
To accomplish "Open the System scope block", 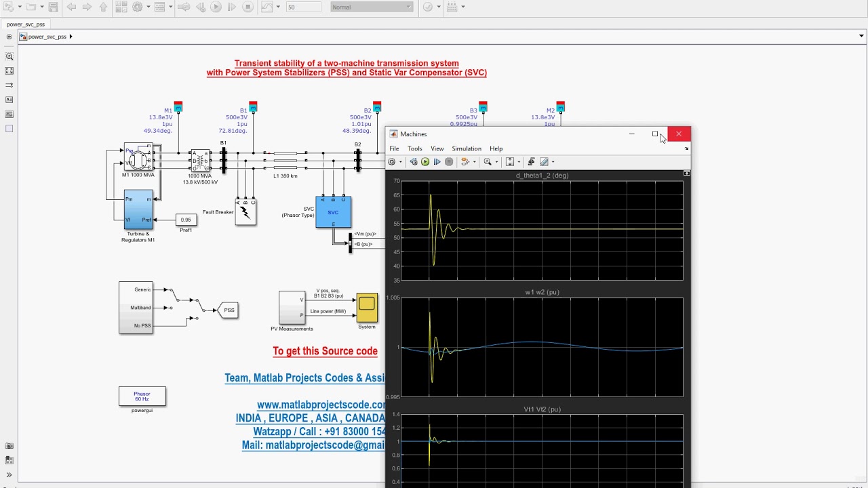I will point(367,308).
